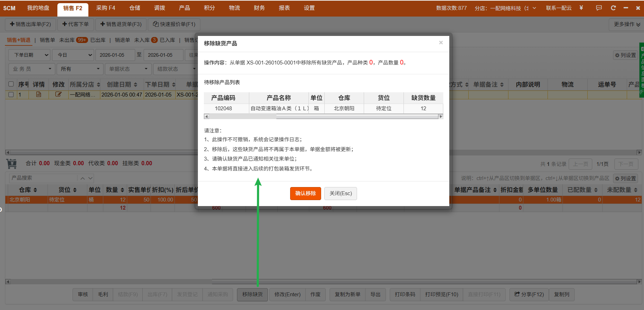This screenshot has width=644, height=310.
Task: Check the checkbox for order row 1
Action: pos(11,95)
